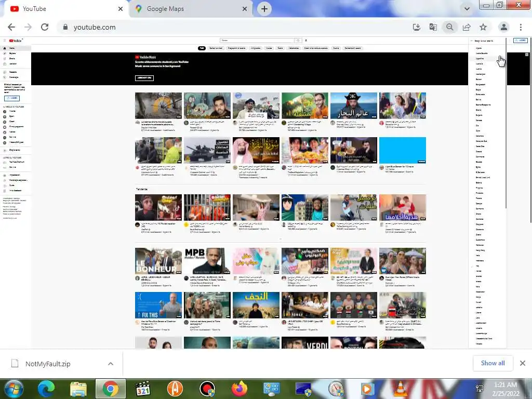Open the 'FIX THIS' blue screen video
Screen dimensions: 532x399
158,305
